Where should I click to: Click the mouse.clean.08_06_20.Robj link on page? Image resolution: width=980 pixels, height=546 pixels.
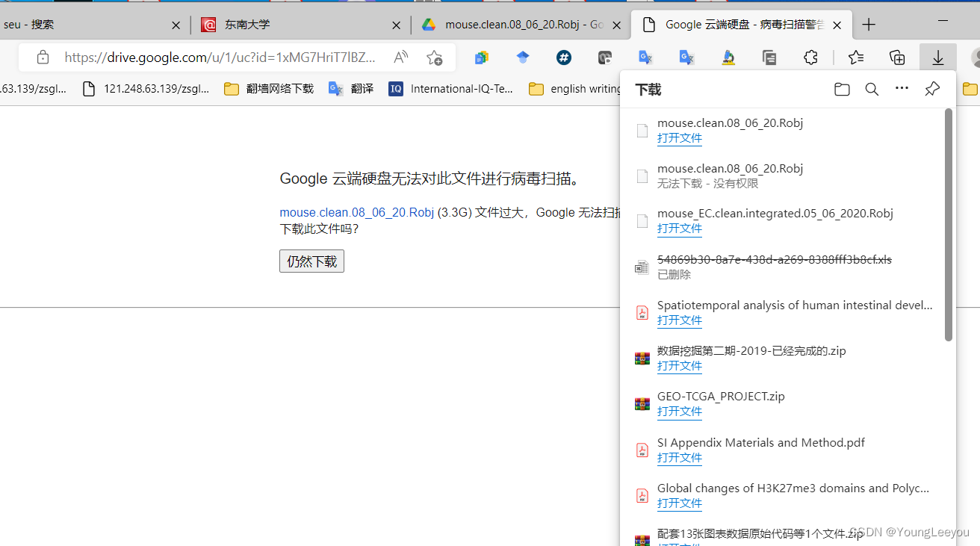(x=356, y=212)
